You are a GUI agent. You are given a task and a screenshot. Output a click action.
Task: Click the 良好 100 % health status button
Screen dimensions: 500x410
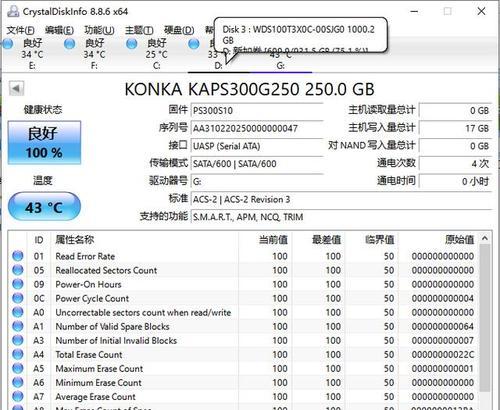click(44, 143)
